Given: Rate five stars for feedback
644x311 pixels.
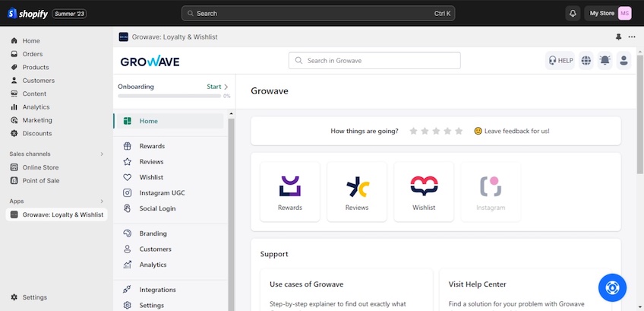Looking at the screenshot, I should [459, 132].
